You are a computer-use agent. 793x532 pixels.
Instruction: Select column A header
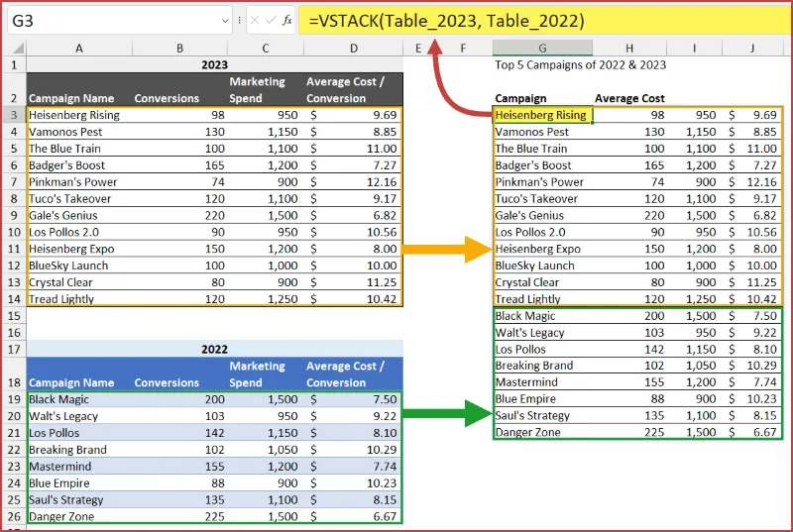pyautogui.click(x=79, y=48)
